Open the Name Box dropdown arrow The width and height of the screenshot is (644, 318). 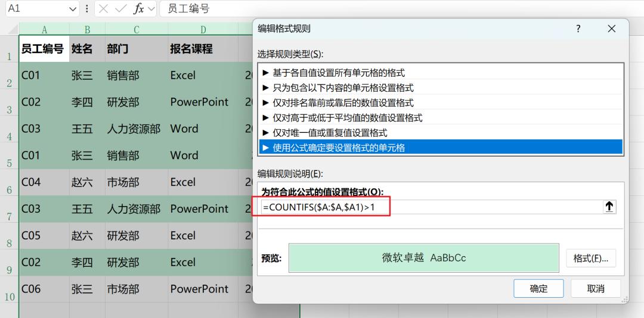[73, 8]
